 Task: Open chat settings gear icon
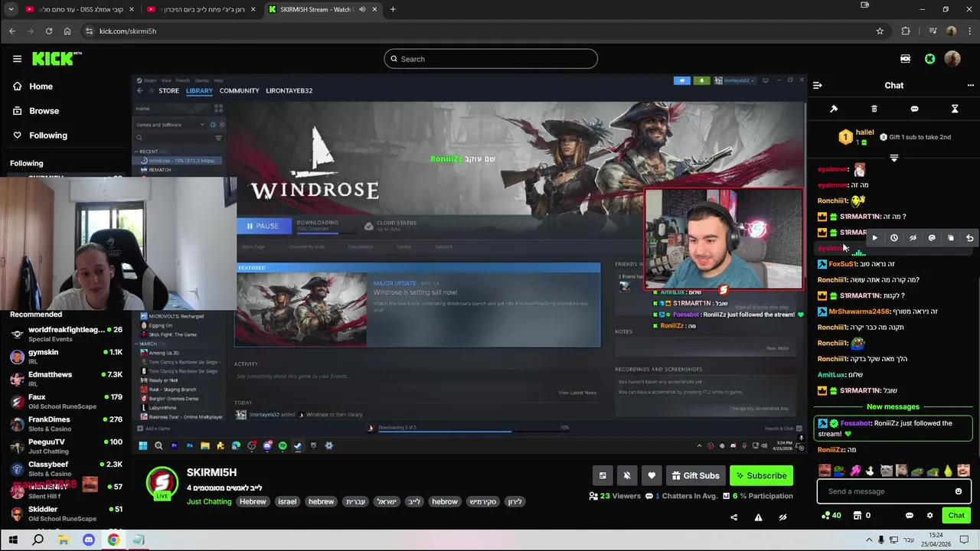pos(929,516)
